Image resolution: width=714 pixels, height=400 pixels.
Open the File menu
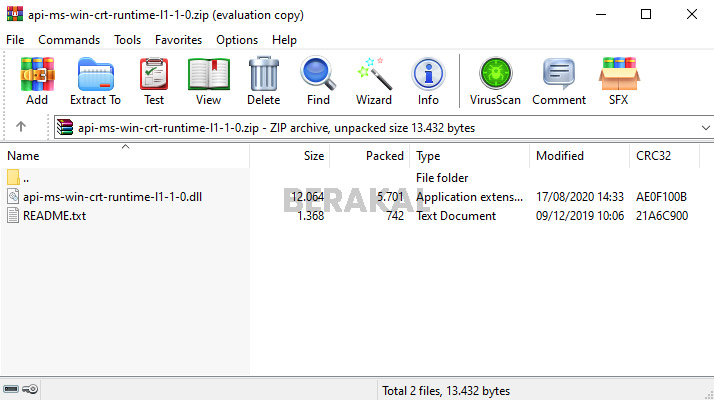[15, 40]
